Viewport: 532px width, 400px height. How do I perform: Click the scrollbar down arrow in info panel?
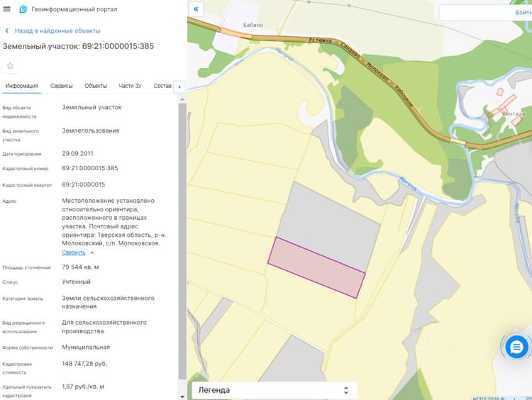182,396
